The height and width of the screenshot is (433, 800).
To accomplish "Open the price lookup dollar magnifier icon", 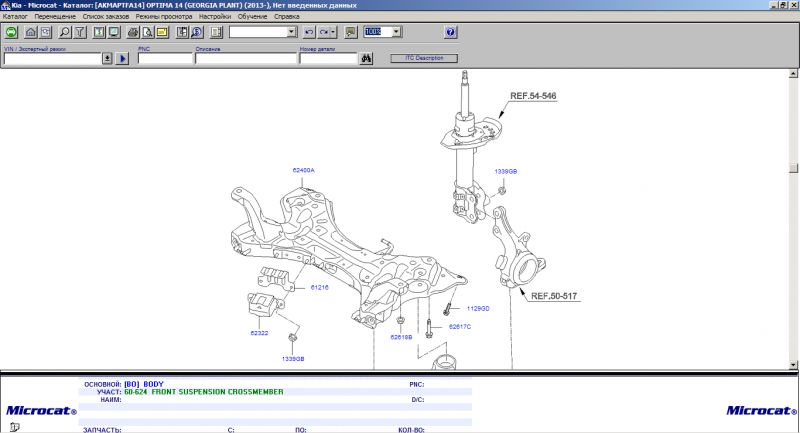I will click(197, 32).
